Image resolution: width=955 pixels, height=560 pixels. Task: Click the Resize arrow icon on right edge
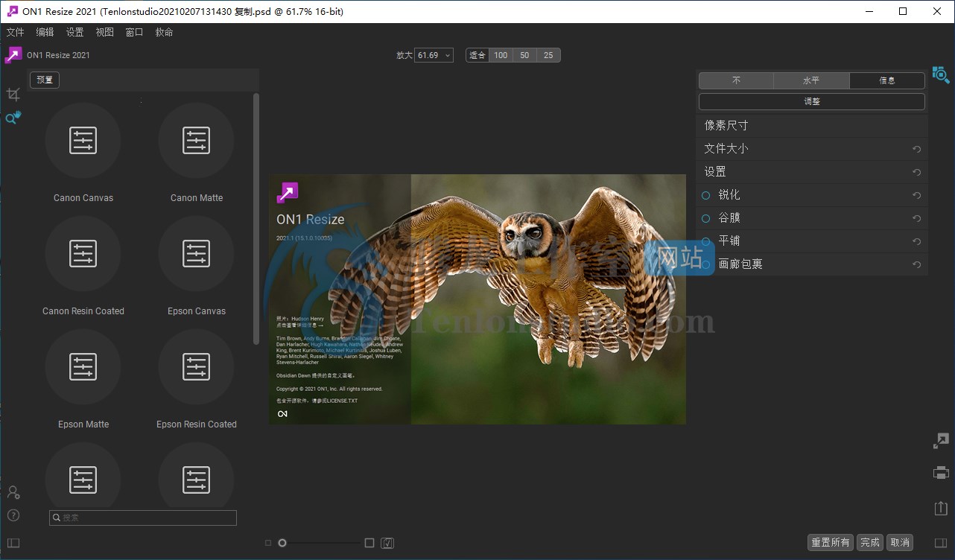click(941, 441)
